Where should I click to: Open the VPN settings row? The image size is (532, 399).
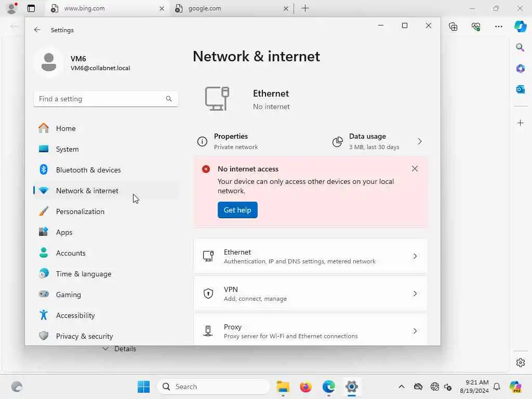point(311,294)
